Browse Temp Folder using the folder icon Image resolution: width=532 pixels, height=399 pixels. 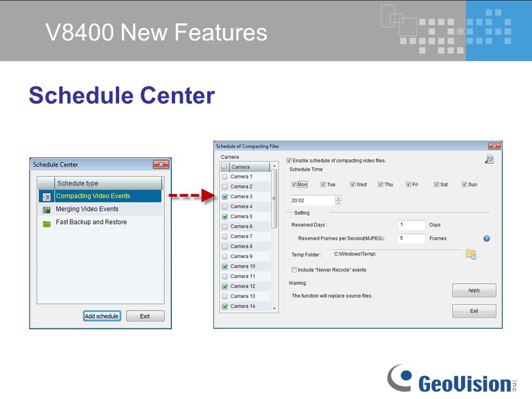(471, 254)
